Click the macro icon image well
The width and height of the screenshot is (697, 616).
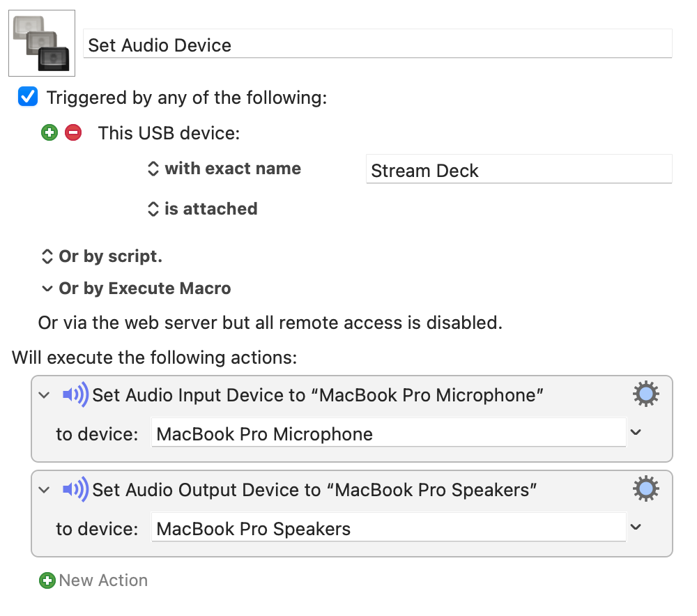tap(42, 43)
